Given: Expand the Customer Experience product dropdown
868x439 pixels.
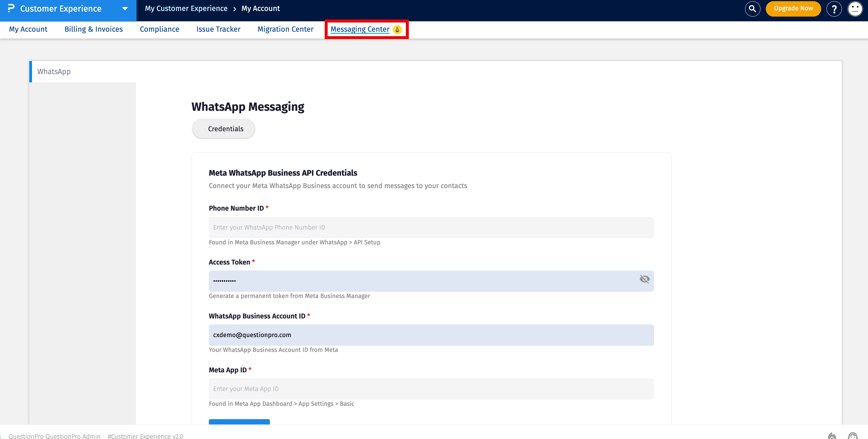Looking at the screenshot, I should tap(125, 9).
